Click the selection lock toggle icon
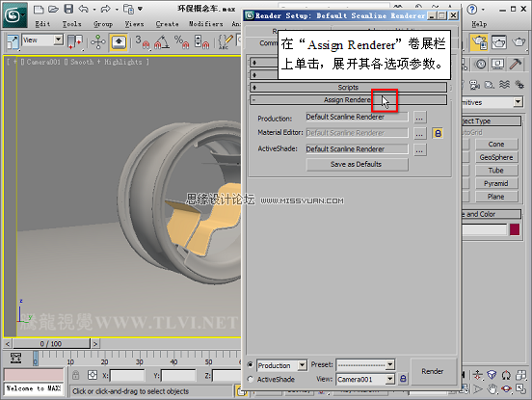This screenshot has width=532, height=400. click(x=76, y=375)
